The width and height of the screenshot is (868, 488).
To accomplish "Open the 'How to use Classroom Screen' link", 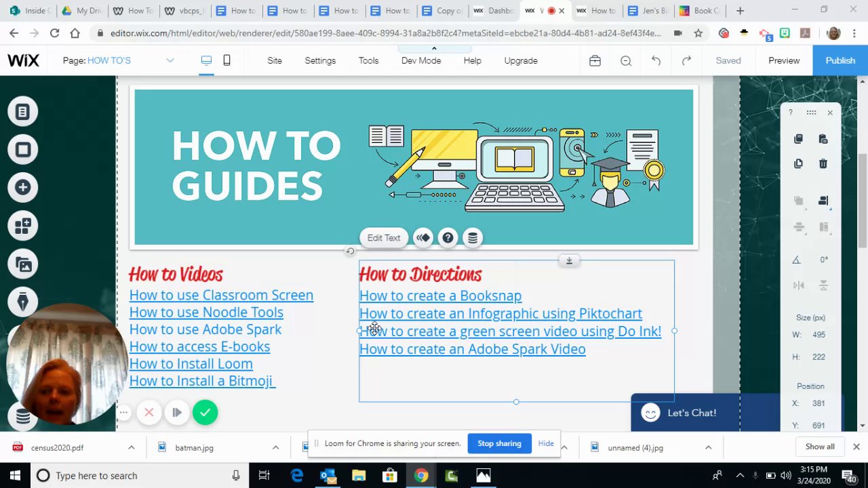I will (221, 295).
